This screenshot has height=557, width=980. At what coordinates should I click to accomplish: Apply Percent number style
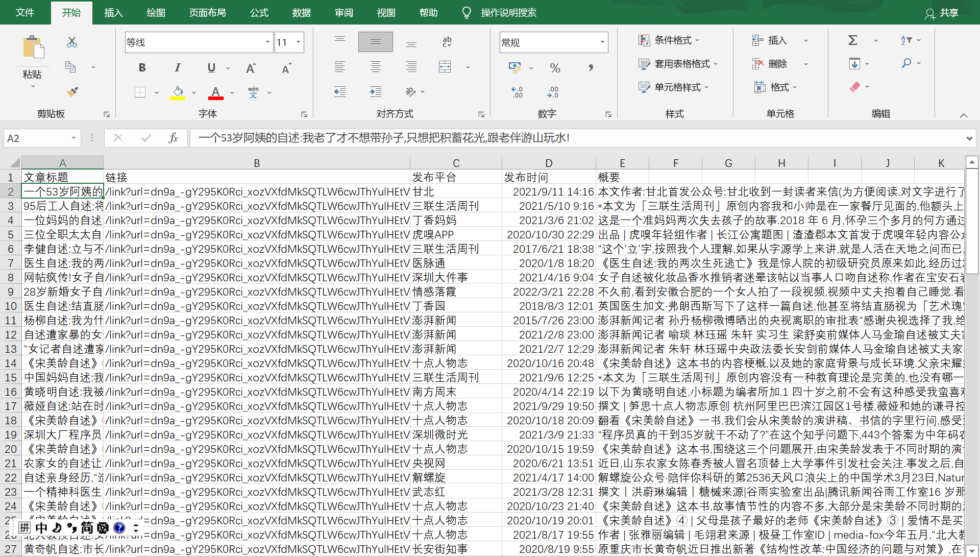[555, 67]
